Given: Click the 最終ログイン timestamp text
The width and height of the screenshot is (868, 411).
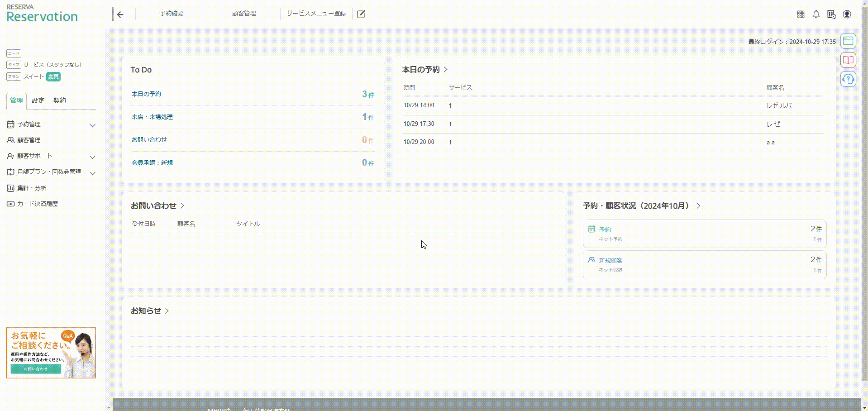Looking at the screenshot, I should pos(792,42).
